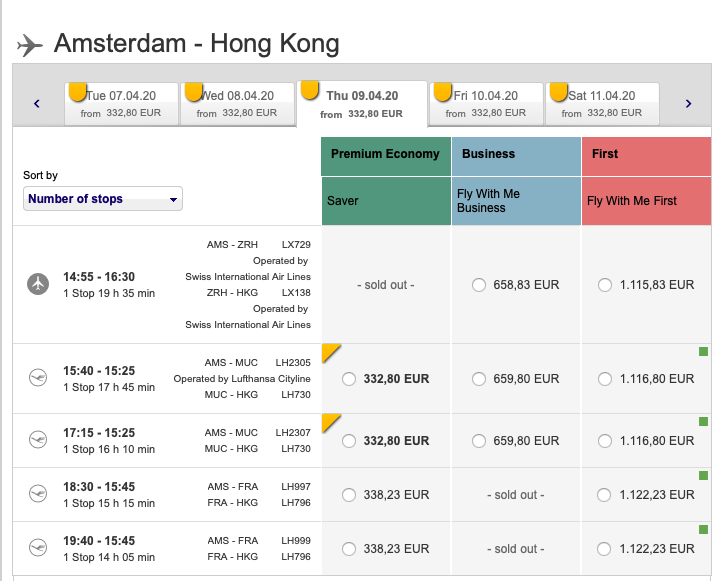The image size is (713, 581).
Task: Go to later dates with right arrow
Action: [688, 103]
